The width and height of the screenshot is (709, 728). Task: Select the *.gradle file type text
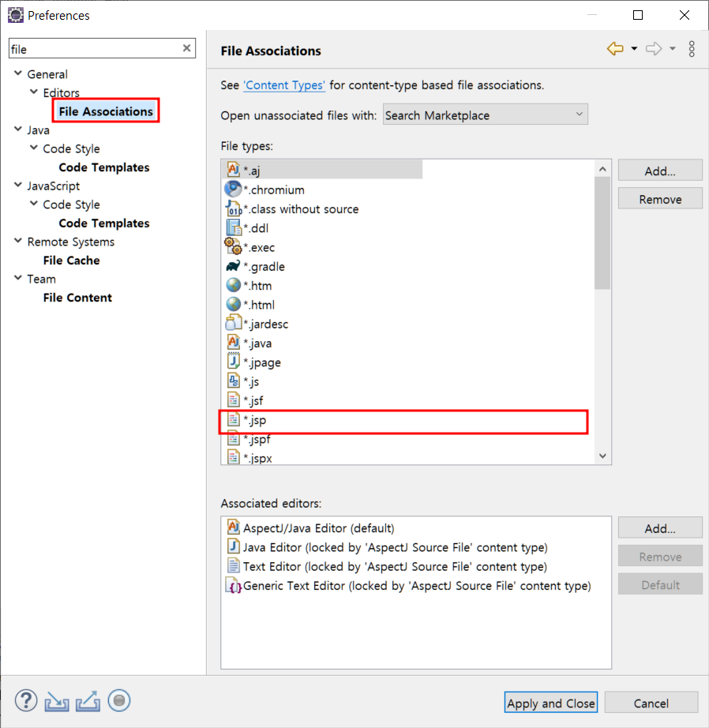tap(264, 267)
